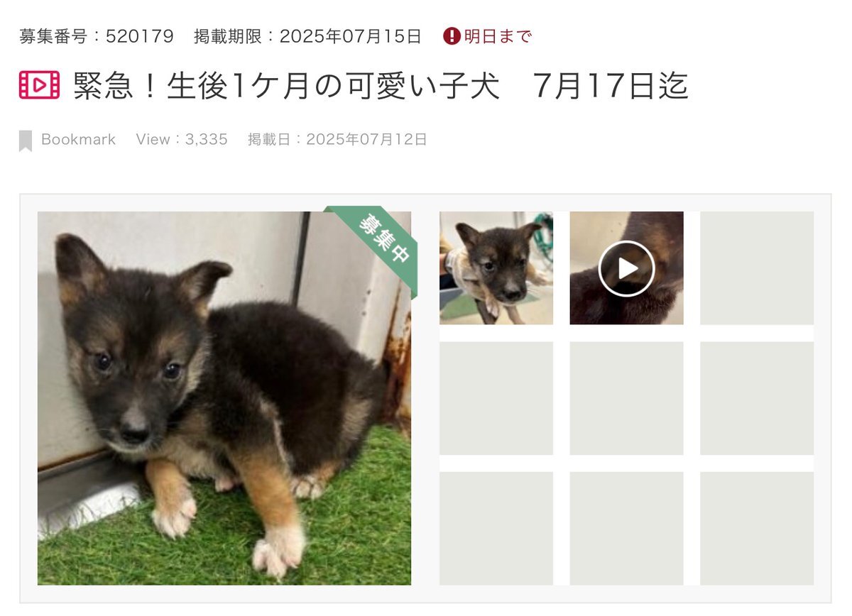The image size is (852, 616).
Task: Click the green 募集中 ribbon badge
Action: (x=375, y=241)
